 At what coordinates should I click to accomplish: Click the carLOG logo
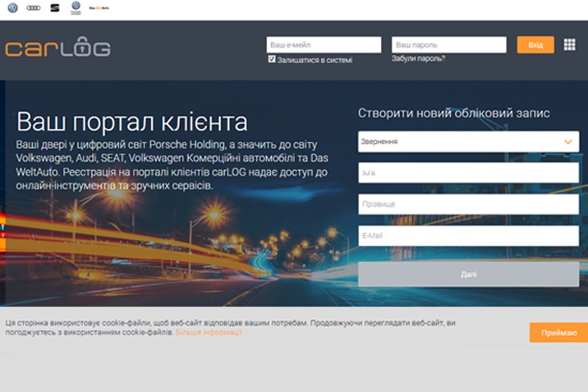(x=57, y=47)
